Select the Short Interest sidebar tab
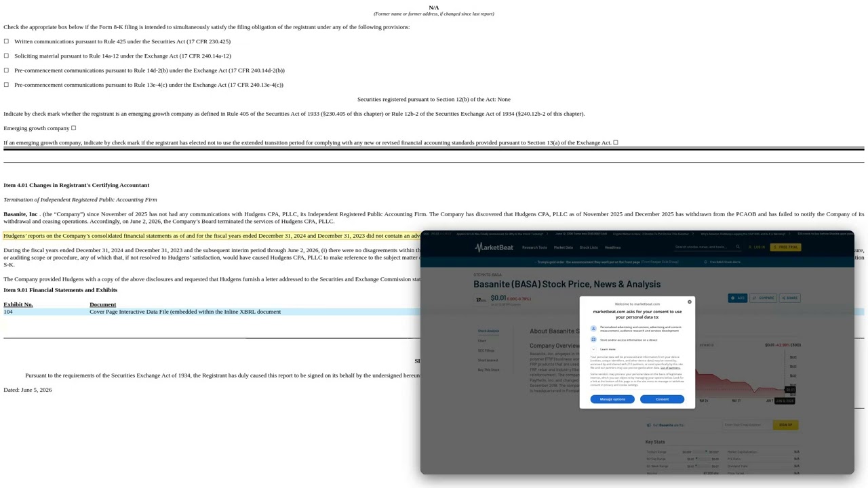This screenshot has height=488, width=868. pos(488,360)
